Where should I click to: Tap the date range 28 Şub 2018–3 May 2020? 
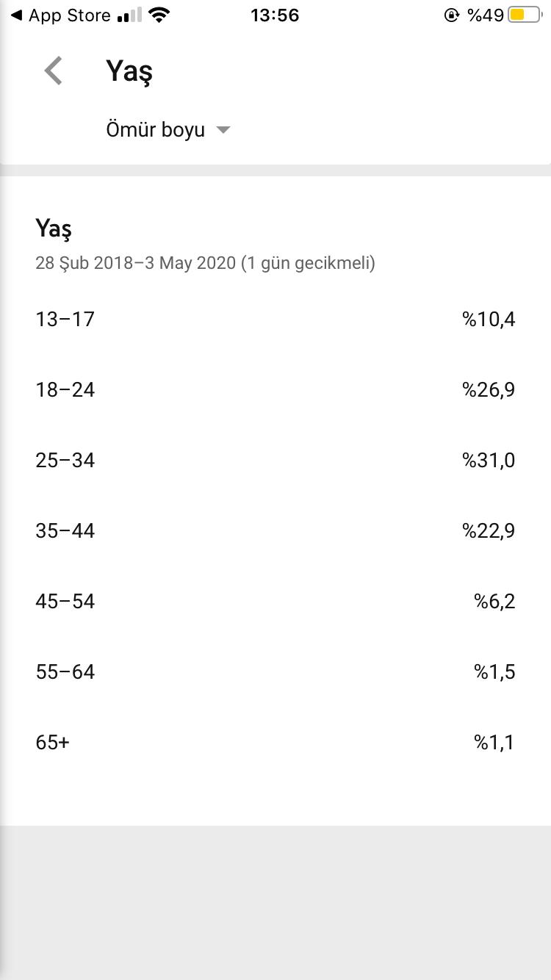click(x=136, y=263)
